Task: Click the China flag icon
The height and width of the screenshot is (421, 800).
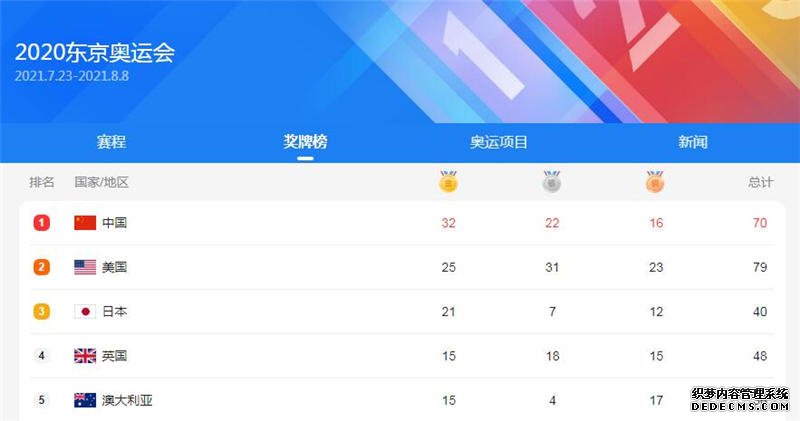Action: click(x=85, y=222)
